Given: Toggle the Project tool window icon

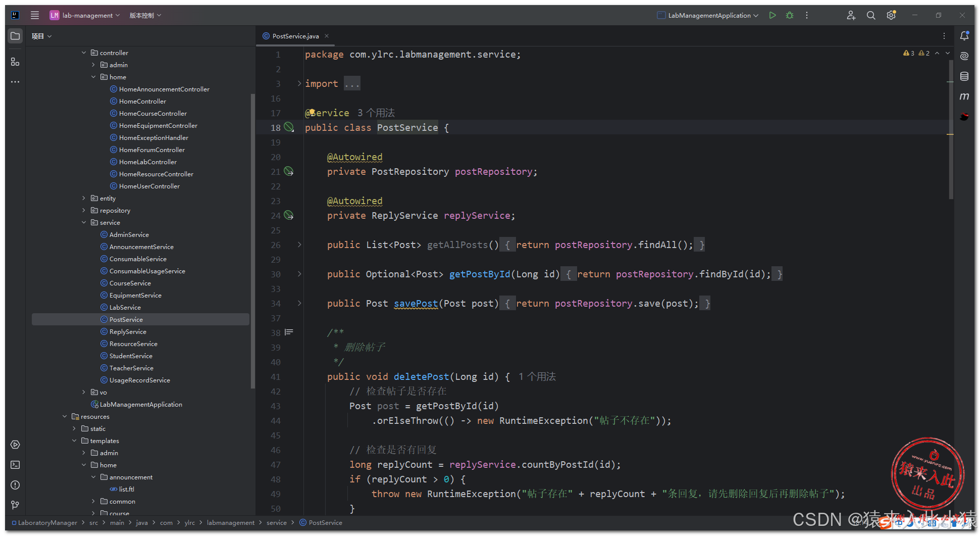Looking at the screenshot, I should click(x=15, y=36).
